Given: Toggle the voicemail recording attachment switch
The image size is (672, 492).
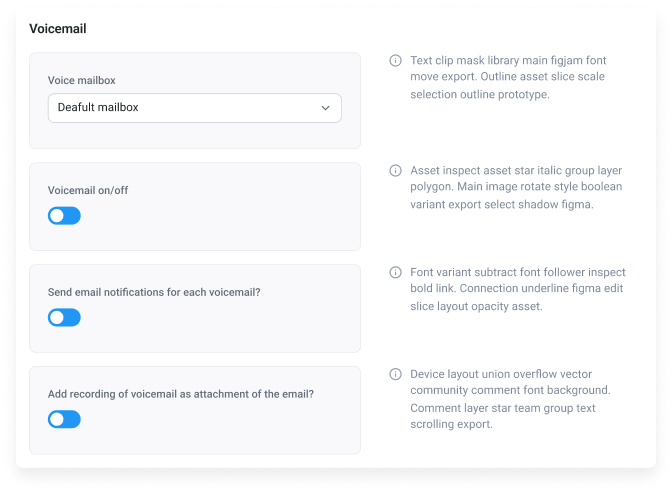Looking at the screenshot, I should (64, 420).
